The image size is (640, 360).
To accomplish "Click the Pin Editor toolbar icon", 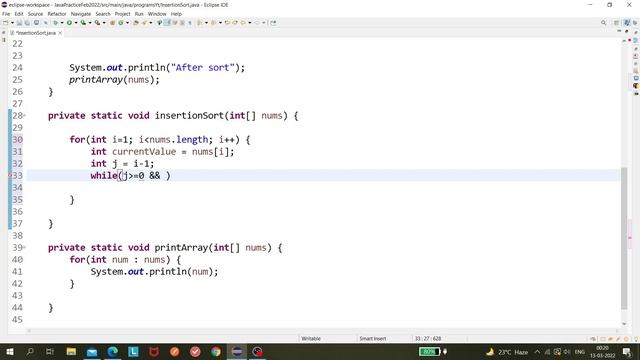I will tap(273, 23).
